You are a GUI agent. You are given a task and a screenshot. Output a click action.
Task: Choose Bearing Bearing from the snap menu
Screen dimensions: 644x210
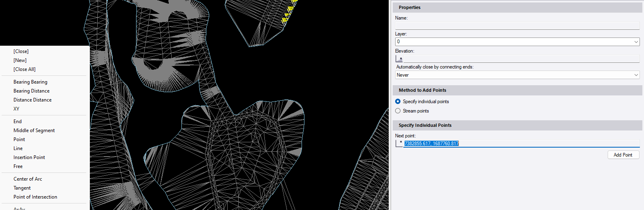(30, 82)
